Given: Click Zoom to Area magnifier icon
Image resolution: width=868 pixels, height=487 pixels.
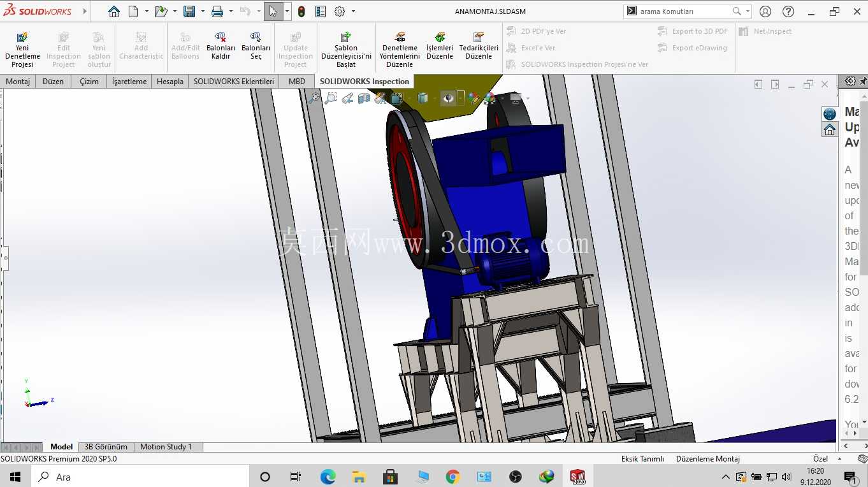Looking at the screenshot, I should coord(331,98).
